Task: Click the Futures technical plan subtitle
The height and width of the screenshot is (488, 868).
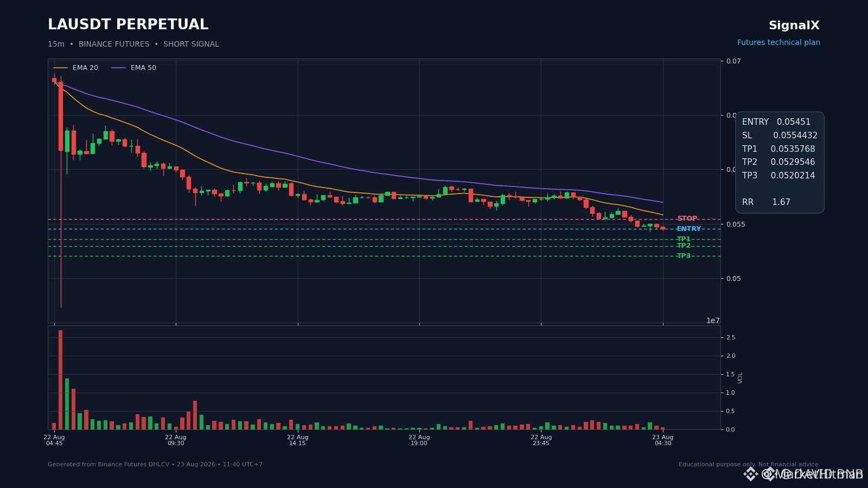Action: [x=778, y=43]
